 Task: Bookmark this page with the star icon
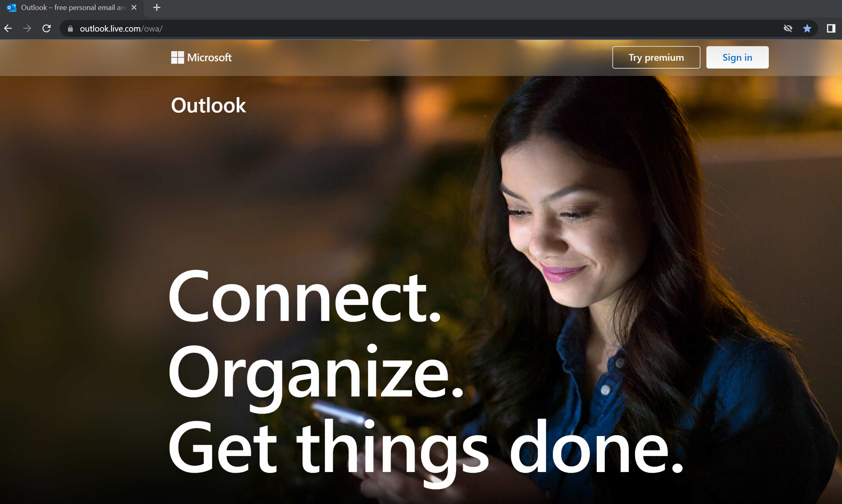tap(808, 28)
